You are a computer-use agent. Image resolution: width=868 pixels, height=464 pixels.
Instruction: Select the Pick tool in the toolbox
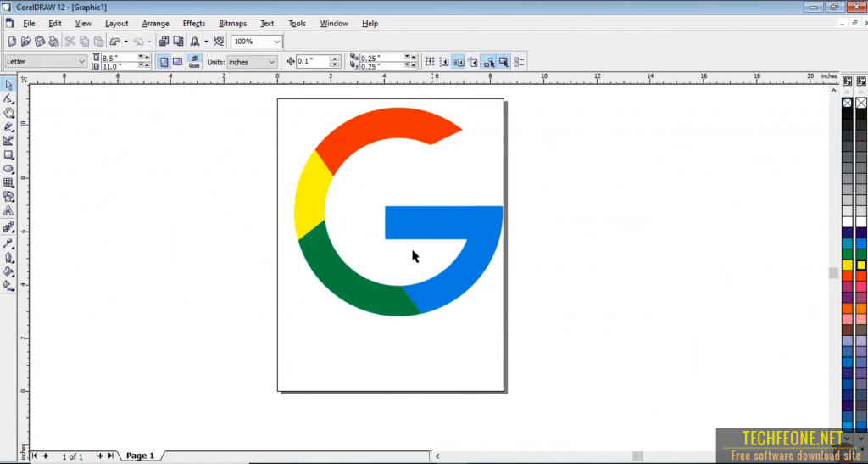click(x=8, y=85)
